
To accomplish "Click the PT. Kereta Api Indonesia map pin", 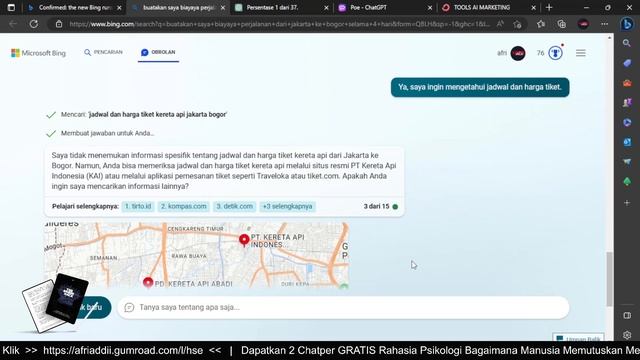I will [x=244, y=240].
